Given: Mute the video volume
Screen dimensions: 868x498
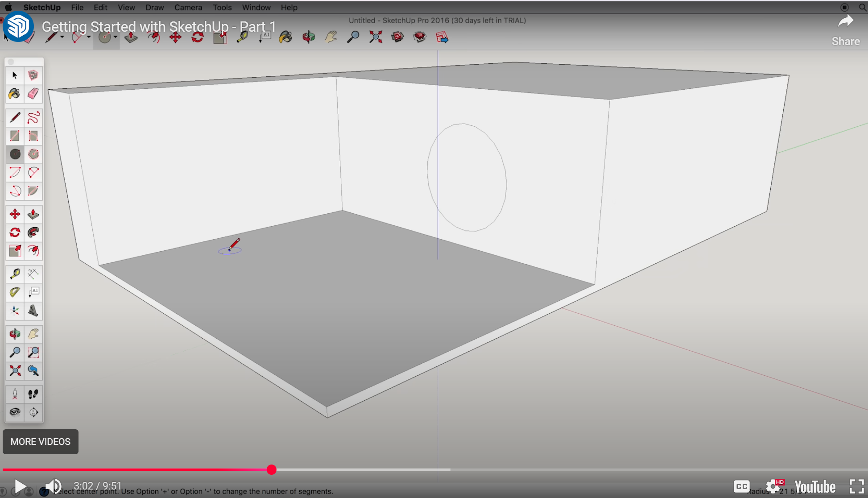Looking at the screenshot, I should coord(53,486).
